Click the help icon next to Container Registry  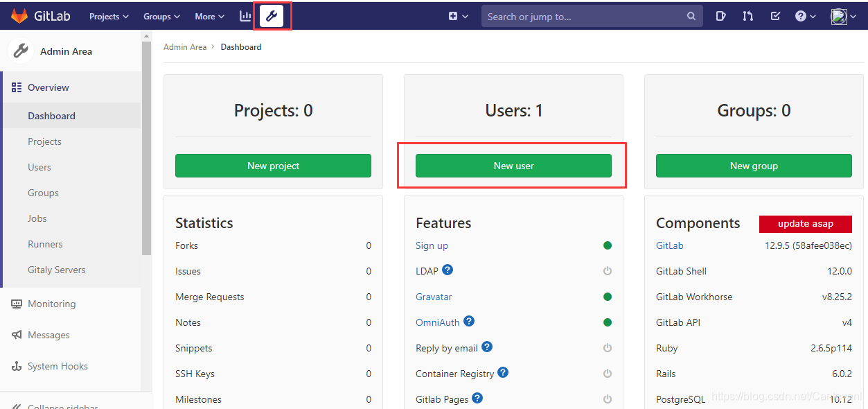503,372
